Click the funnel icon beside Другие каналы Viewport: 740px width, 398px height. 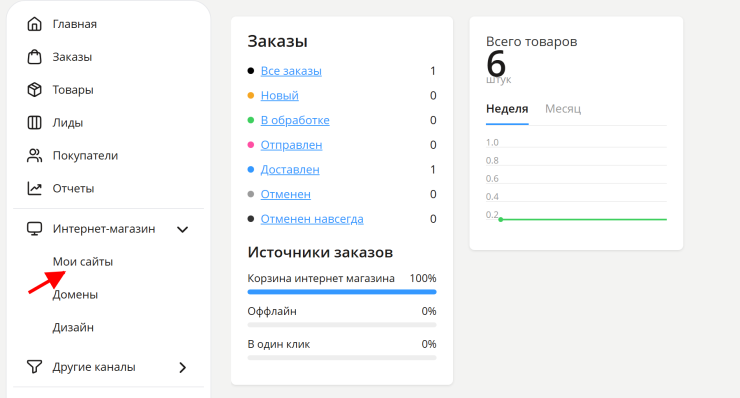(34, 367)
